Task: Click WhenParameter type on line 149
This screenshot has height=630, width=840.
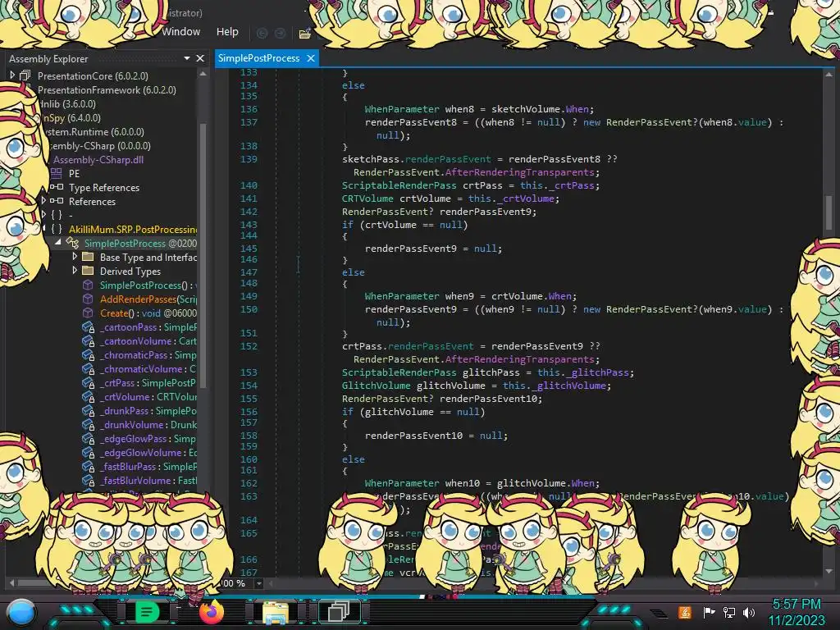Action: tap(402, 295)
